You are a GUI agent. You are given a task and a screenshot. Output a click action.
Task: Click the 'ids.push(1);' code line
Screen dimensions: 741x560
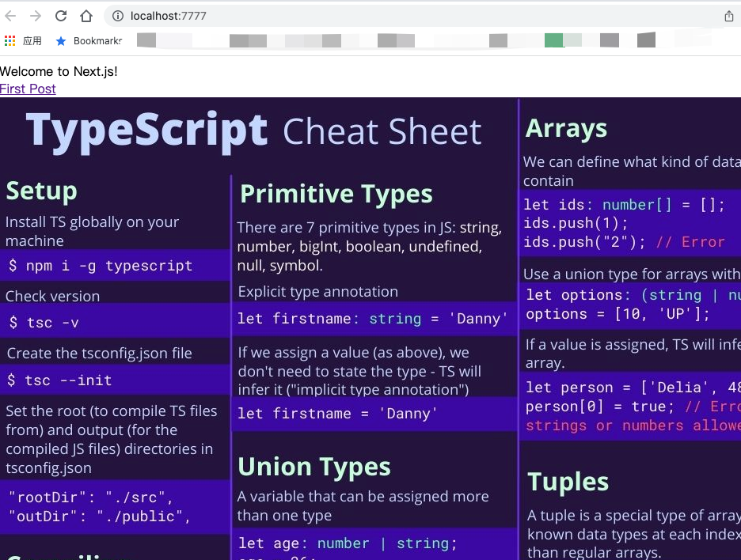tap(576, 223)
